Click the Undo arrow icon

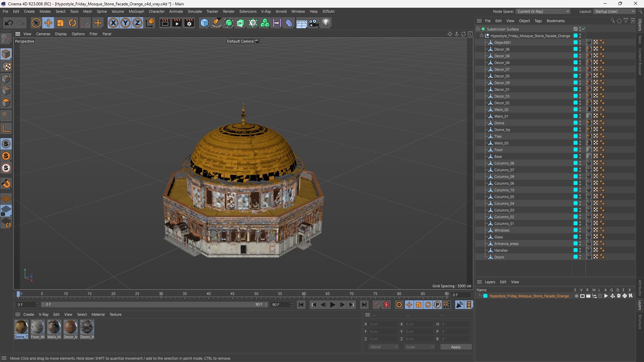9,23
